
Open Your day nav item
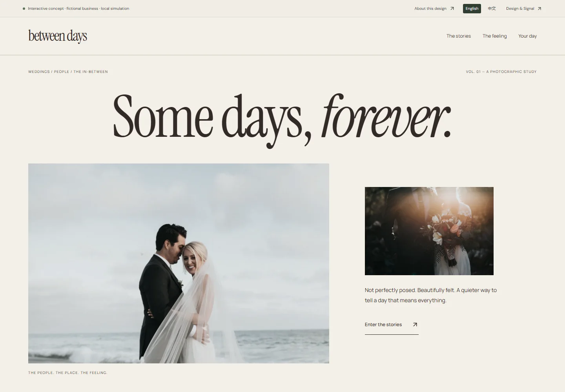[527, 36]
